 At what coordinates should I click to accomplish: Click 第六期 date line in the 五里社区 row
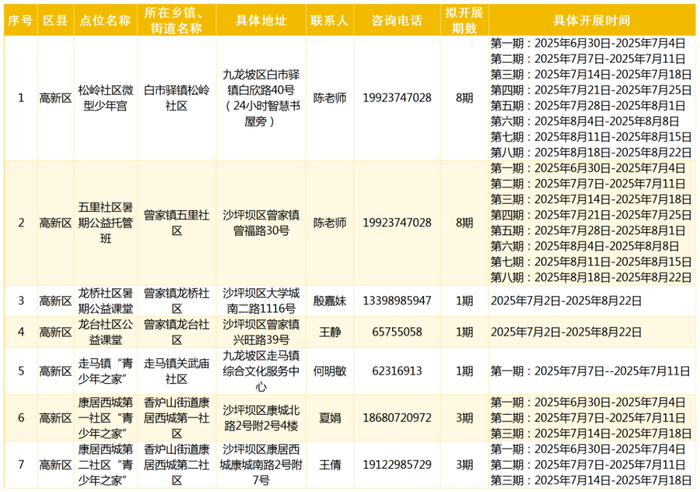(585, 246)
